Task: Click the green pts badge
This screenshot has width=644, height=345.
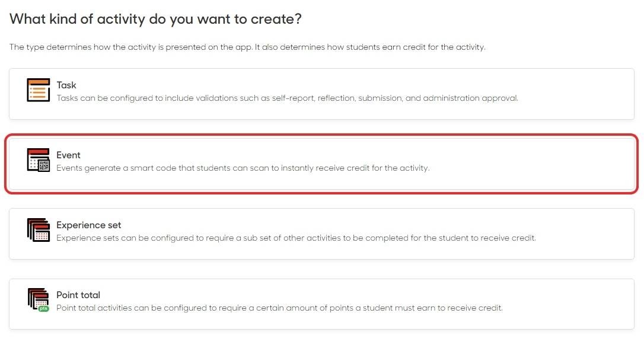Action: click(x=43, y=309)
